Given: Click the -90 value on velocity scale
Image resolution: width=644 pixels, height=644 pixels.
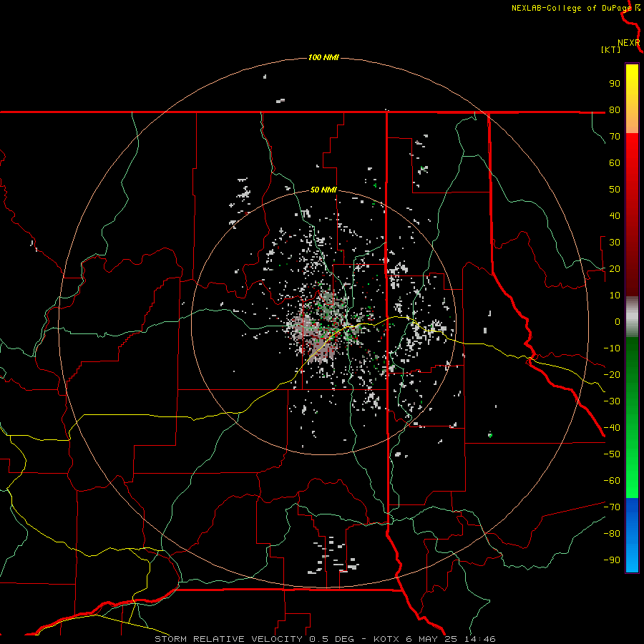Looking at the screenshot, I should tap(612, 560).
